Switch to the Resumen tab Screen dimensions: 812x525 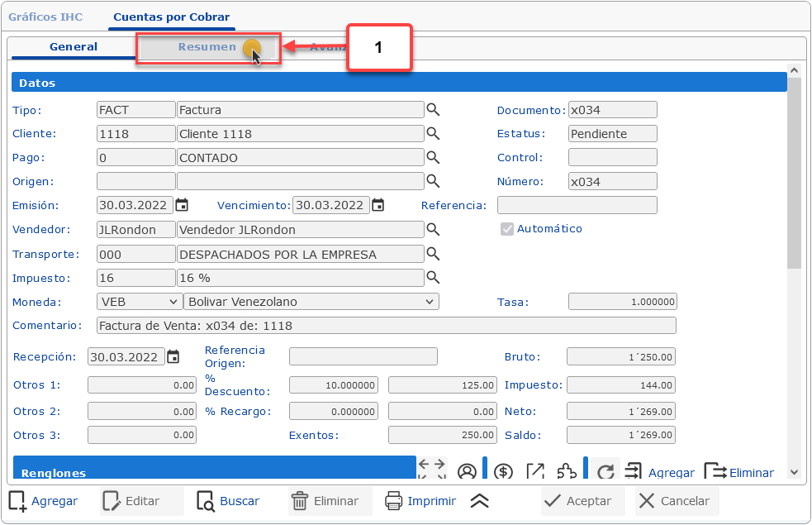(207, 47)
